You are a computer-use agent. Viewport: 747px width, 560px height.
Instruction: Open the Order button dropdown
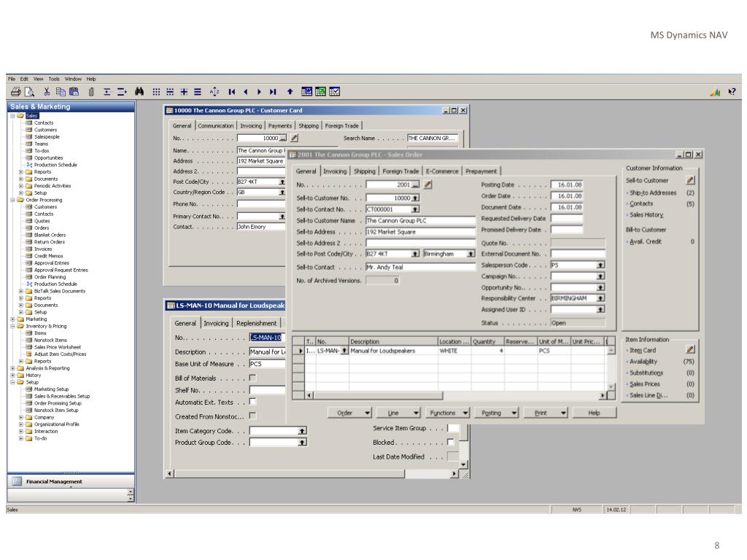click(368, 413)
